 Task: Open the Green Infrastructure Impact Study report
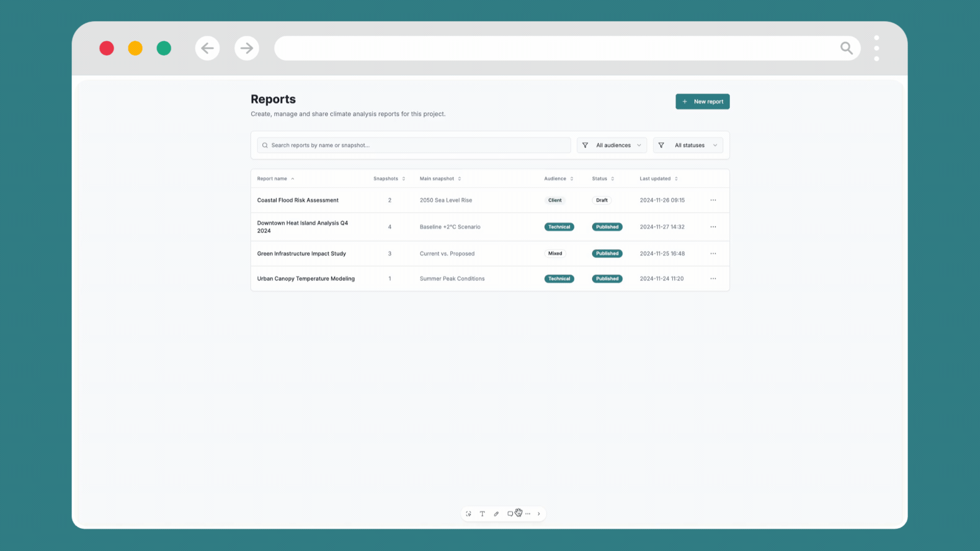click(x=301, y=254)
